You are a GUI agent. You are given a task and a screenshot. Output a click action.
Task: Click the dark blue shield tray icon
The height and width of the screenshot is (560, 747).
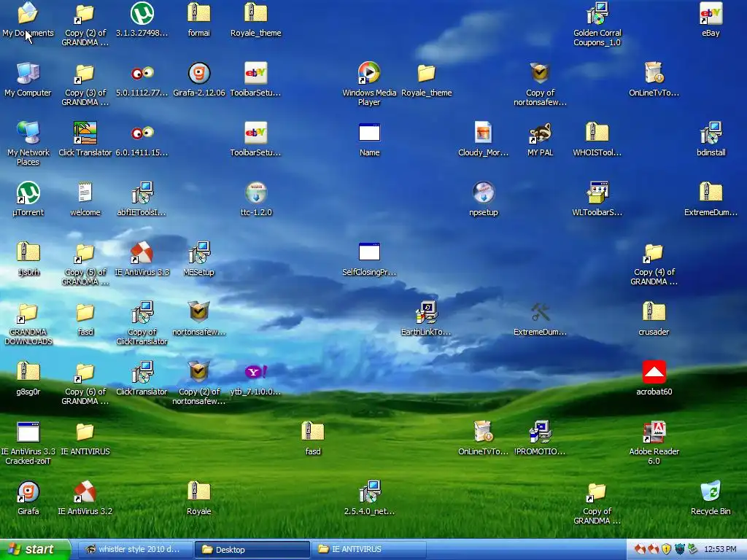(x=679, y=550)
